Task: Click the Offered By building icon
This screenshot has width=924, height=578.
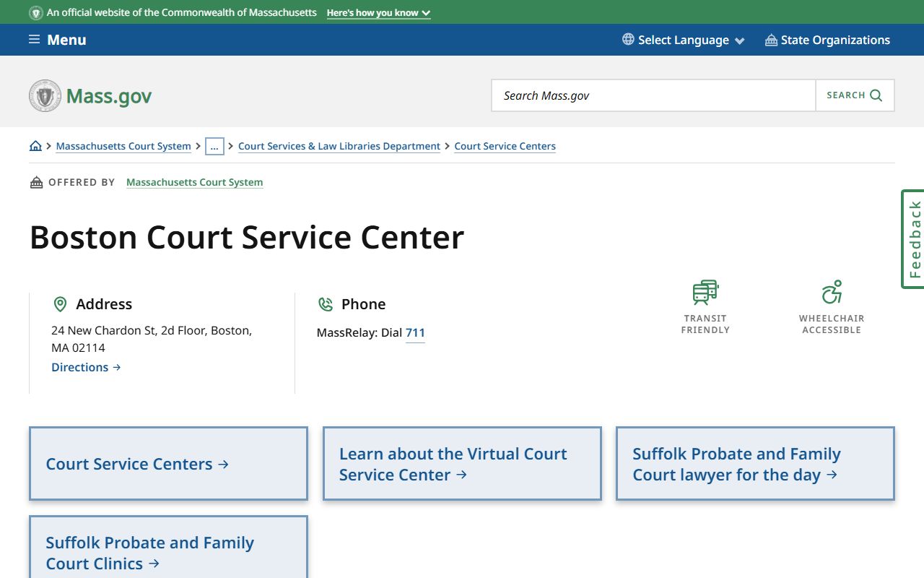Action: [x=36, y=182]
